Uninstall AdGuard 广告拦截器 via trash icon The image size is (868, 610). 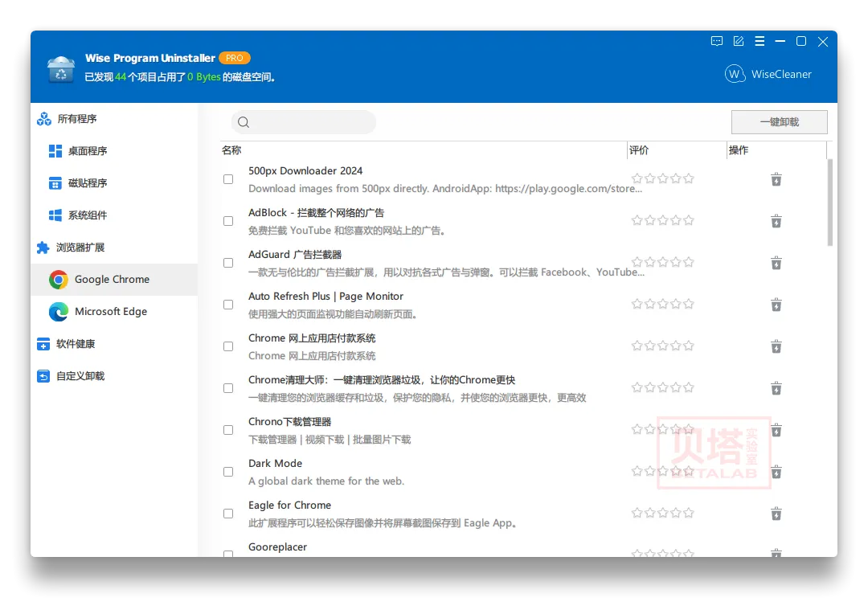tap(776, 263)
